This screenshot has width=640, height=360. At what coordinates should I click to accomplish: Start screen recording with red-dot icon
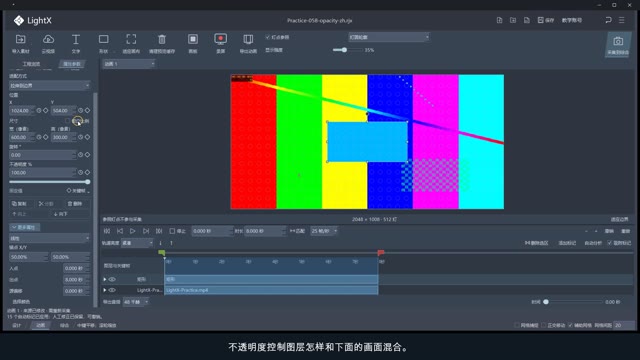tap(220, 40)
